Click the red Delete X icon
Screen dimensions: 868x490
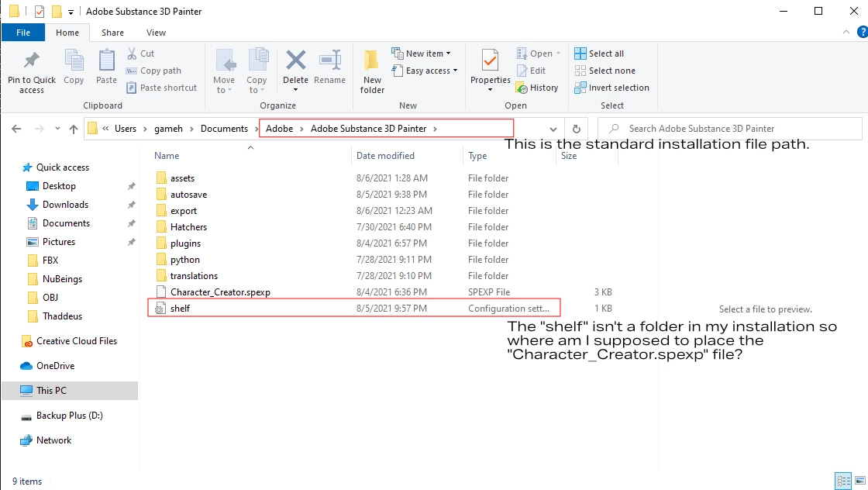pyautogui.click(x=295, y=60)
